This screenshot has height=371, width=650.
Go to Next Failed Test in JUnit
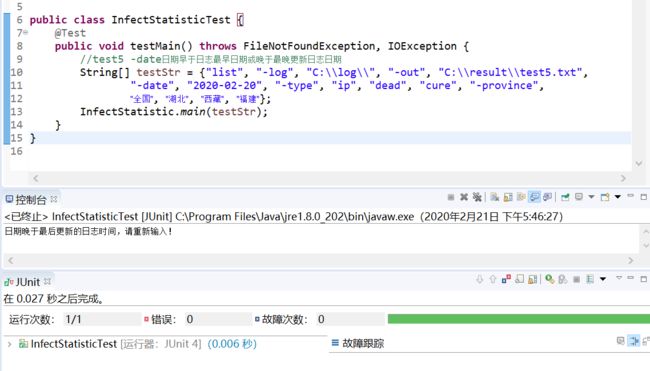point(480,279)
